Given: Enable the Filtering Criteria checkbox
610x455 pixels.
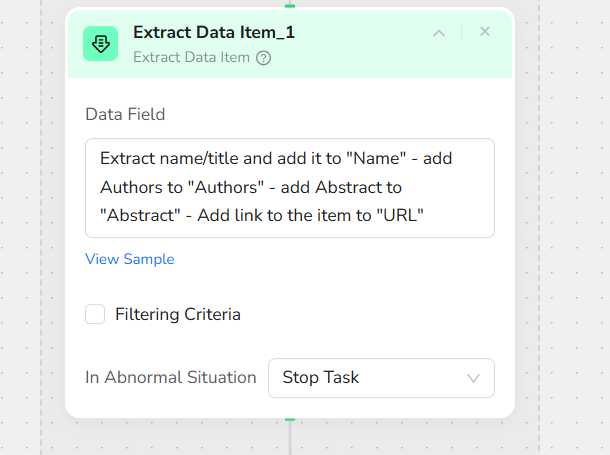Looking at the screenshot, I should [95, 314].
